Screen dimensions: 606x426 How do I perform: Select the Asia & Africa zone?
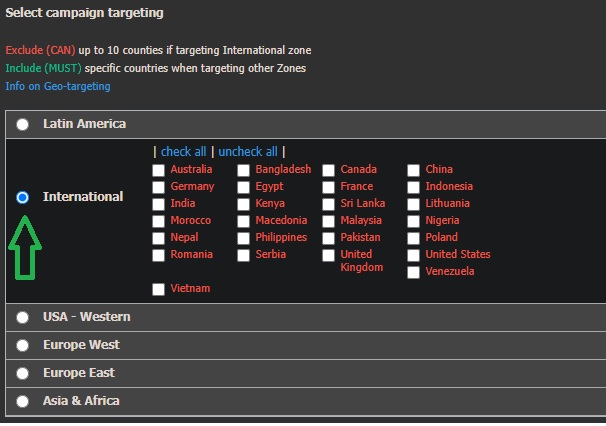[22, 401]
